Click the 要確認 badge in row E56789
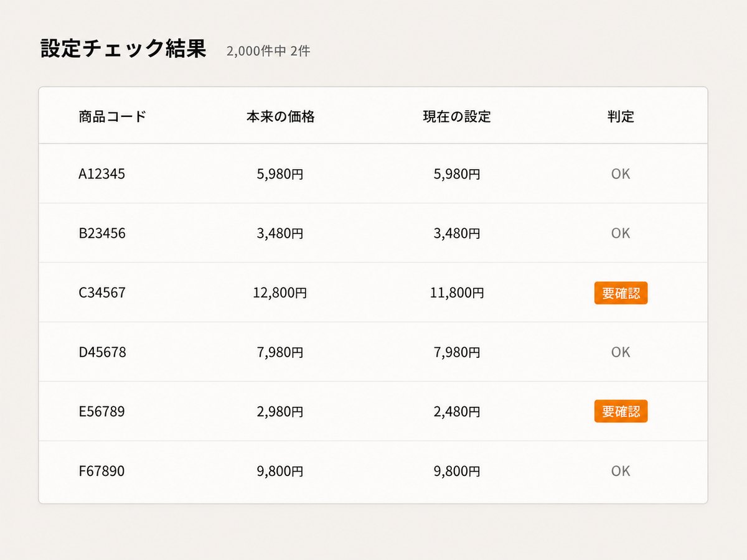The width and height of the screenshot is (747, 560). pos(621,411)
